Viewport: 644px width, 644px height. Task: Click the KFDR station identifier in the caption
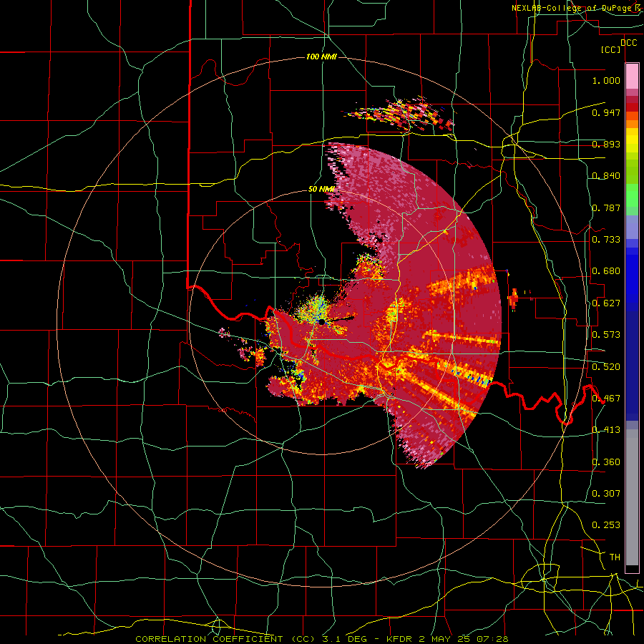[401, 639]
